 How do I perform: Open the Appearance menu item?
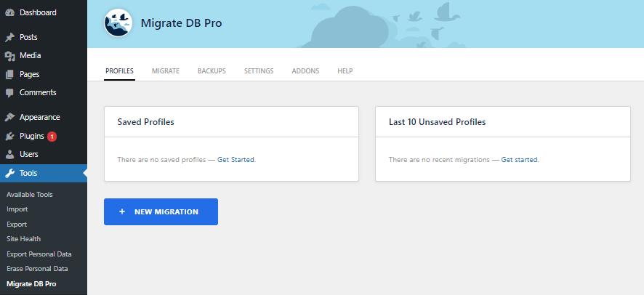point(44,117)
